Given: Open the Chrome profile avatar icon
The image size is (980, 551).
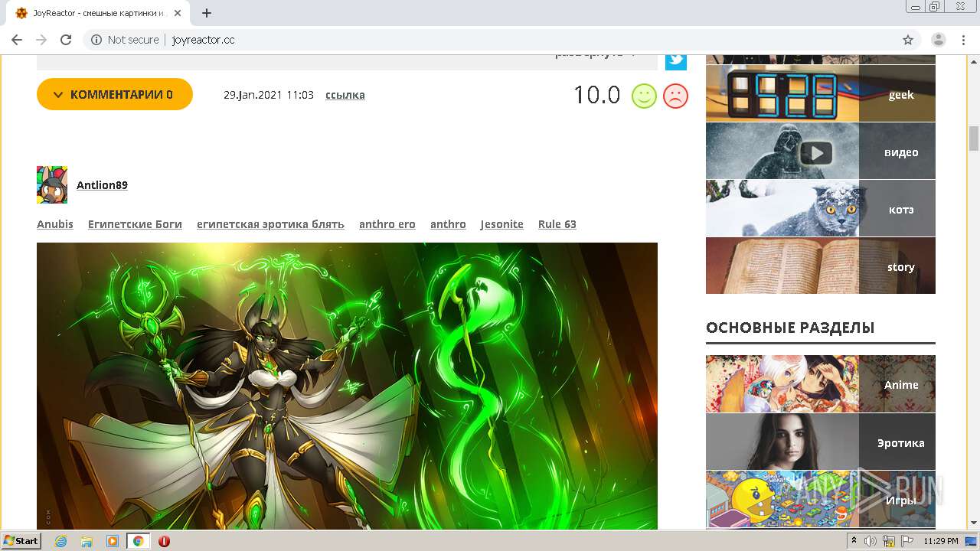Looking at the screenshot, I should click(x=938, y=40).
